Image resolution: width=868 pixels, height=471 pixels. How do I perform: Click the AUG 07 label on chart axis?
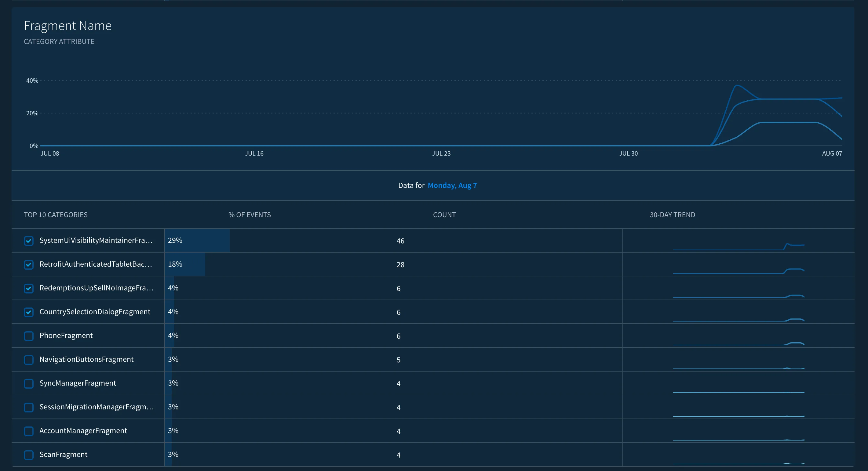(832, 153)
